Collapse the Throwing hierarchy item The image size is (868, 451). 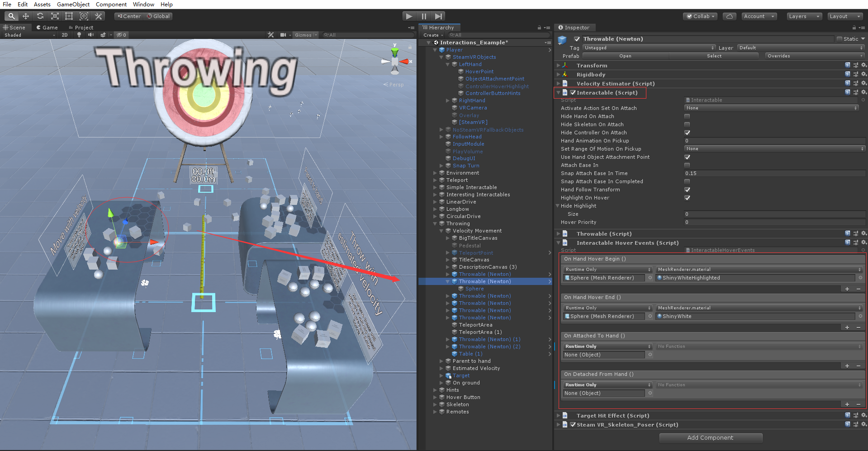(x=435, y=223)
